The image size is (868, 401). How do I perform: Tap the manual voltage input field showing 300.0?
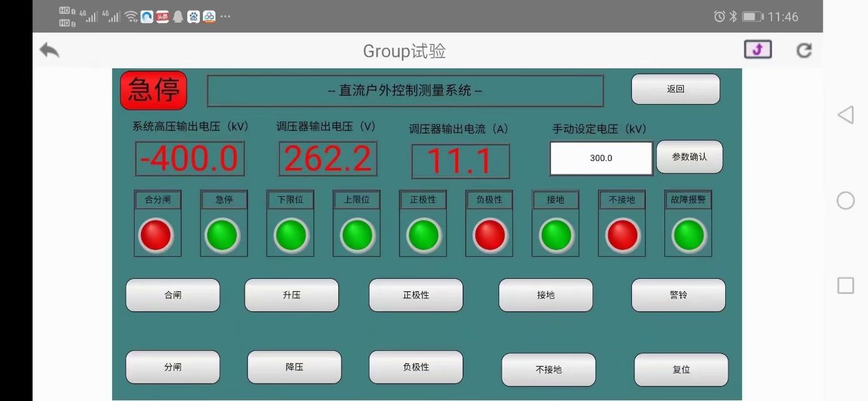[601, 159]
